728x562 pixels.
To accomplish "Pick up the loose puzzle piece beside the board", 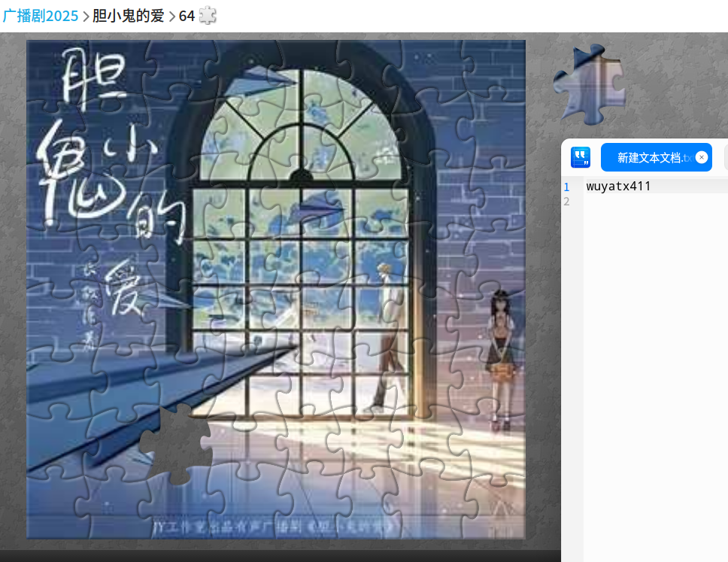I will pos(590,84).
